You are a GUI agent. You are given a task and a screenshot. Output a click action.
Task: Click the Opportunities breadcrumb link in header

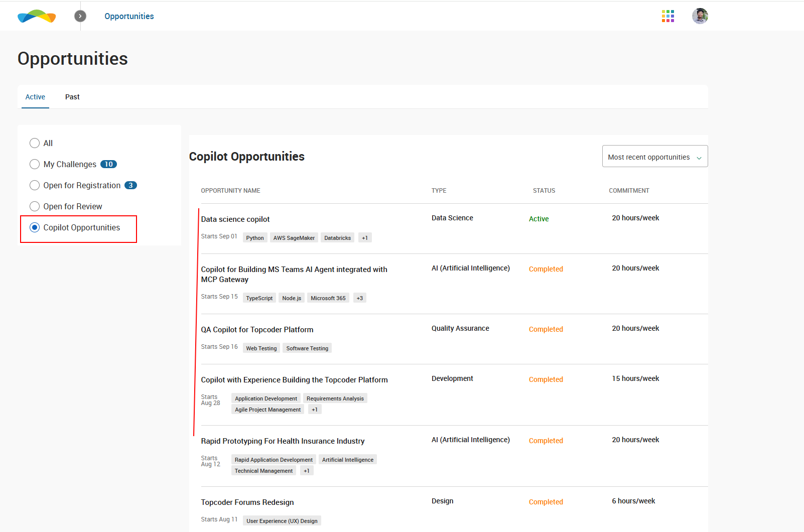tap(129, 16)
